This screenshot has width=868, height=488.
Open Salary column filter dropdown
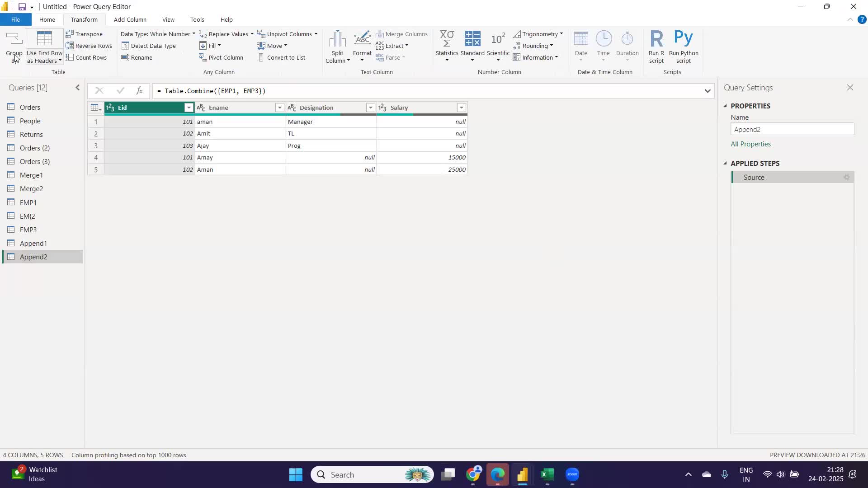coord(461,108)
